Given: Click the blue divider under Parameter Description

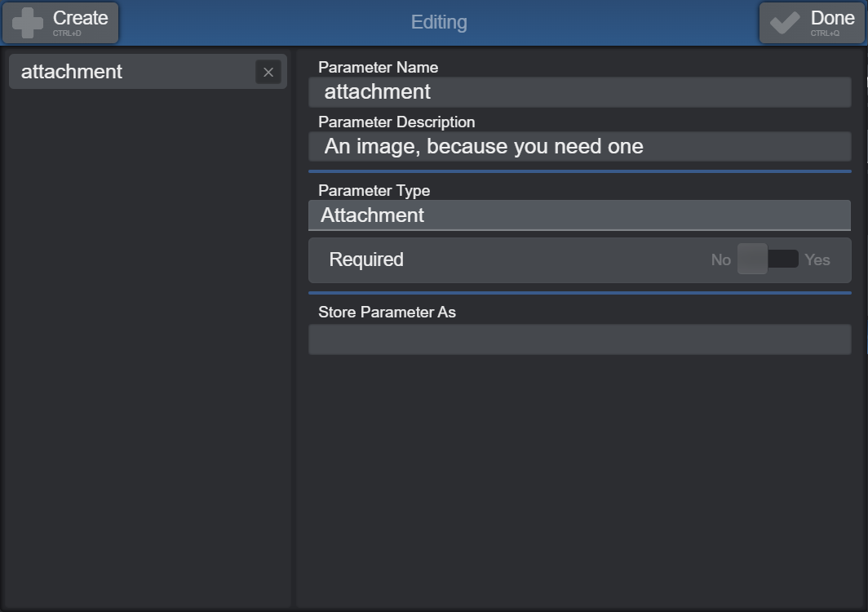Looking at the screenshot, I should (579, 171).
